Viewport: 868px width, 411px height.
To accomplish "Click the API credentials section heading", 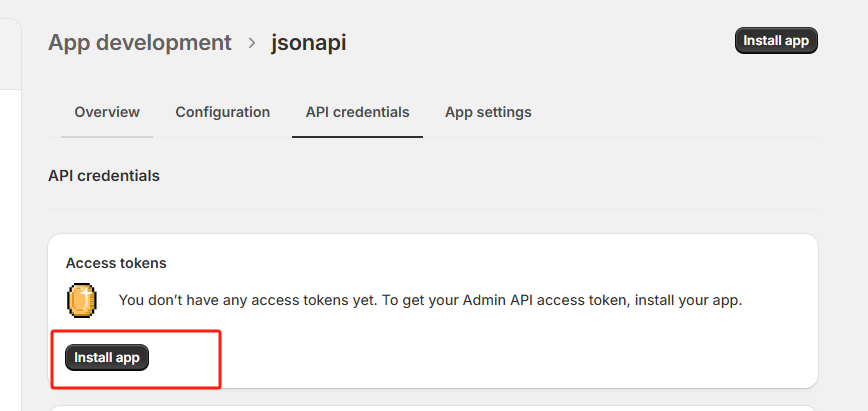I will coord(104,176).
